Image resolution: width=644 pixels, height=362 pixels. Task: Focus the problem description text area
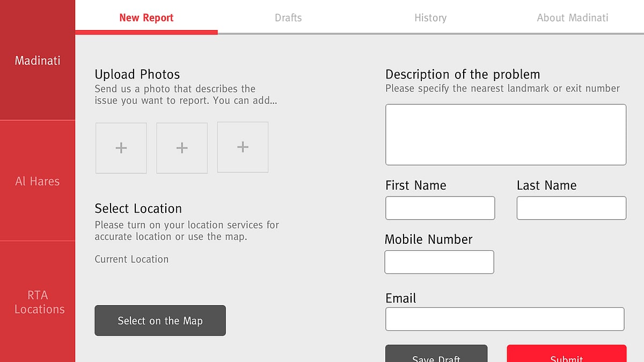click(506, 134)
